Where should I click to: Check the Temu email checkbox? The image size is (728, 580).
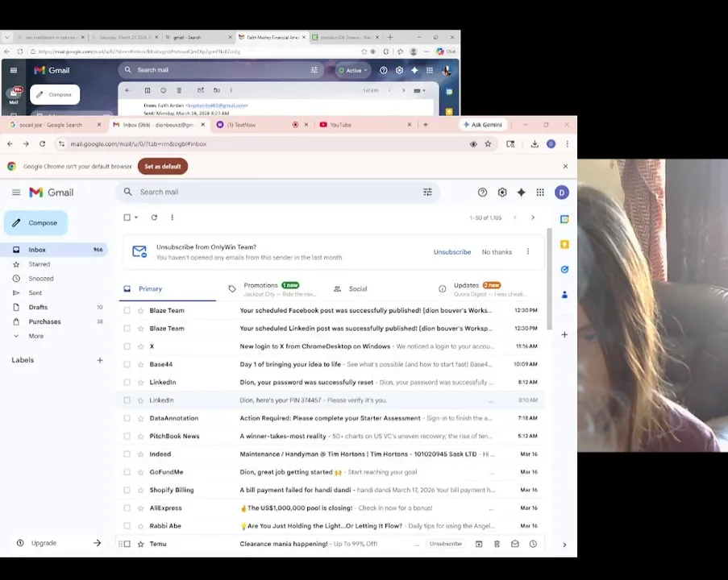[x=127, y=544]
